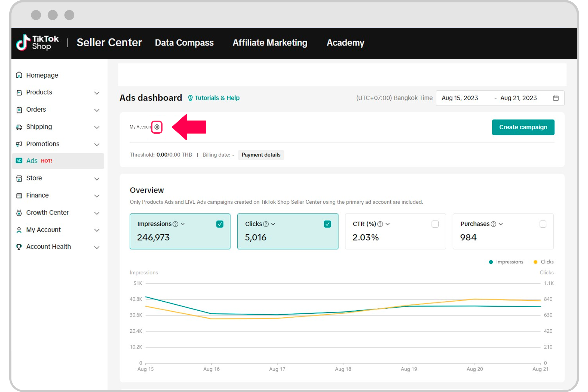Click the Products bag icon

pos(19,93)
